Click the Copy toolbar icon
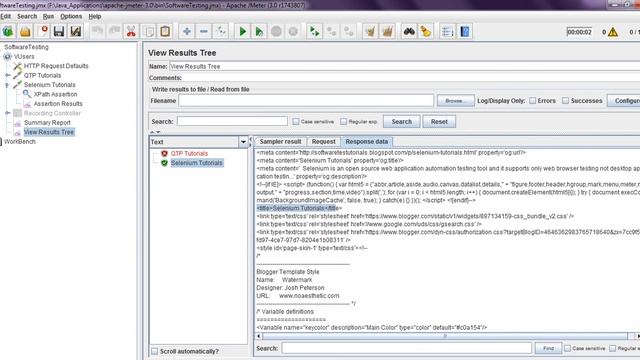Viewport: 640px width, 360px height. tap(149, 31)
